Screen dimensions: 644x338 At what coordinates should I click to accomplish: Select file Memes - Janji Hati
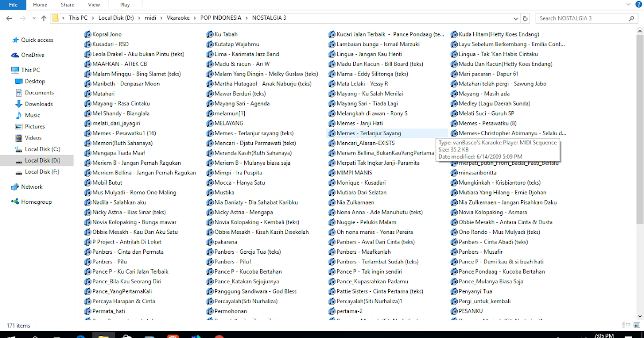coord(359,123)
